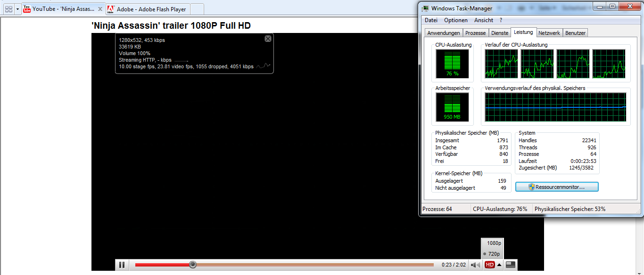
Task: Click the Insgesamt 1791 memory row
Action: pyautogui.click(x=471, y=140)
